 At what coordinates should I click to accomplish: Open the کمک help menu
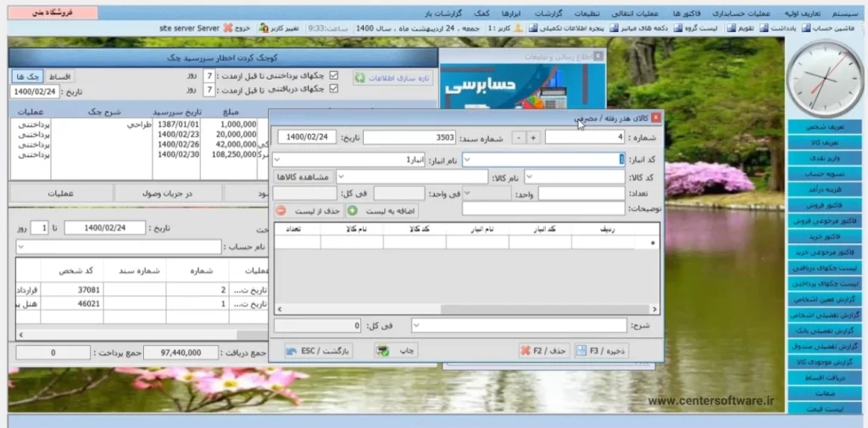click(x=481, y=14)
